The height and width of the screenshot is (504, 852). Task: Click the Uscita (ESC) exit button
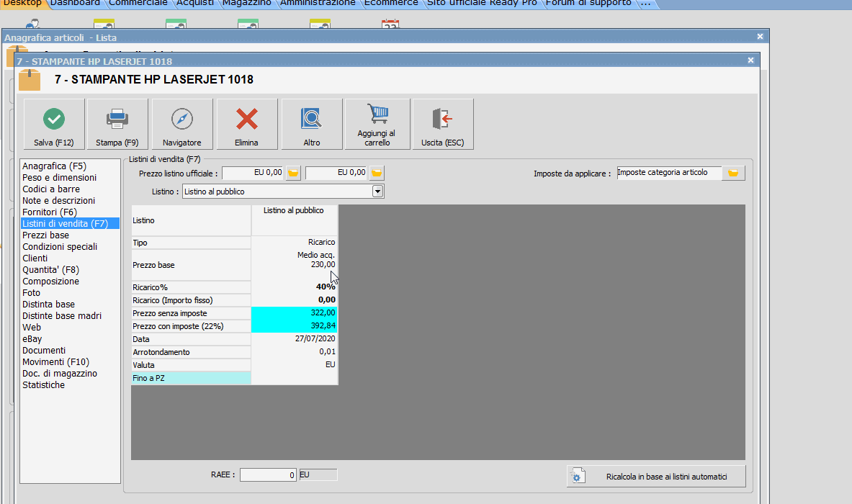point(443,124)
